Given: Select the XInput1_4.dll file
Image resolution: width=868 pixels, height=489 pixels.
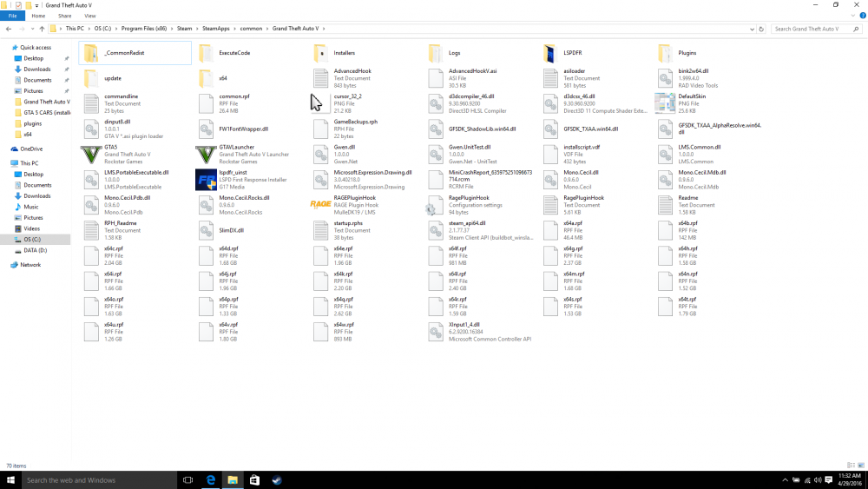Looking at the screenshot, I should 479,332.
